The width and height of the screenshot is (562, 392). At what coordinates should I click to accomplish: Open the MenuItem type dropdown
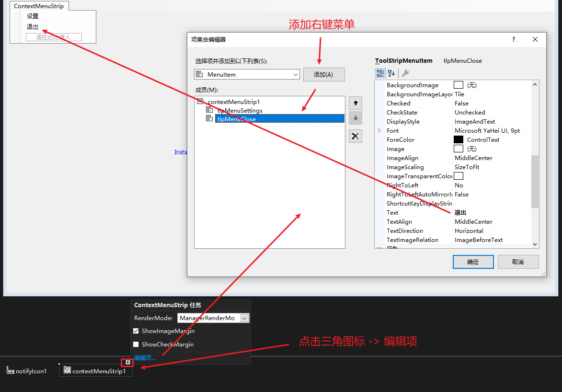point(297,74)
